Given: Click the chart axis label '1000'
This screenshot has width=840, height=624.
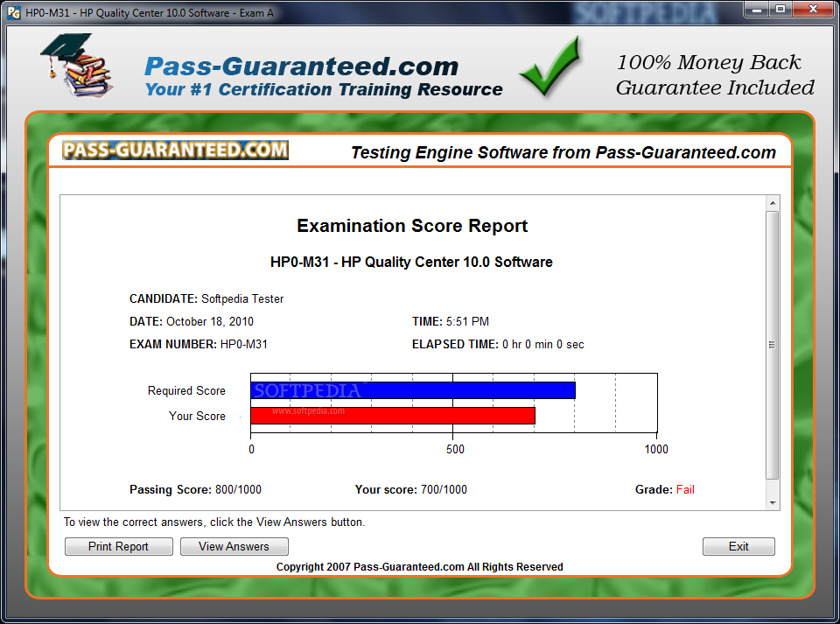Looking at the screenshot, I should click(x=656, y=449).
